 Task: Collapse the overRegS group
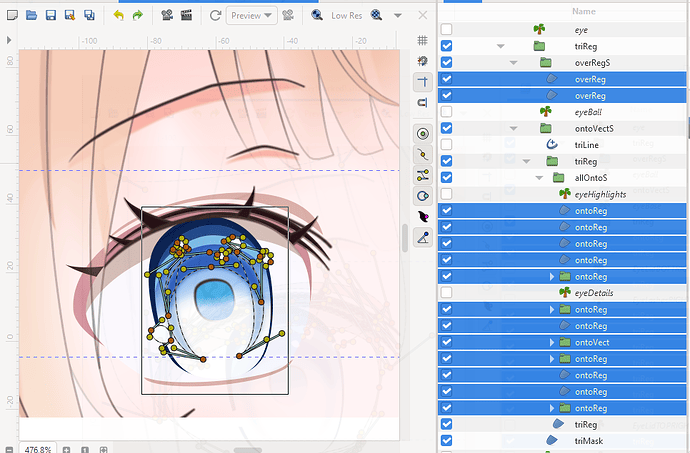click(513, 63)
